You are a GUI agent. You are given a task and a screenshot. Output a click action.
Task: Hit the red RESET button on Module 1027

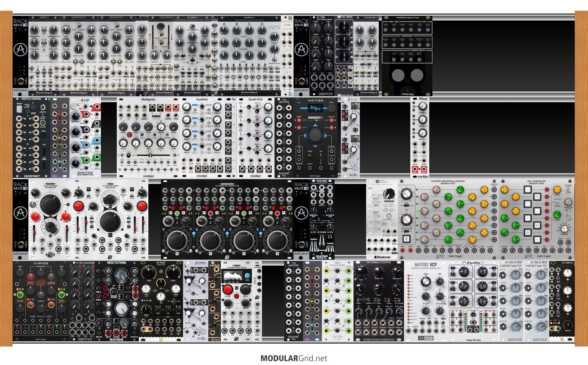410,250
